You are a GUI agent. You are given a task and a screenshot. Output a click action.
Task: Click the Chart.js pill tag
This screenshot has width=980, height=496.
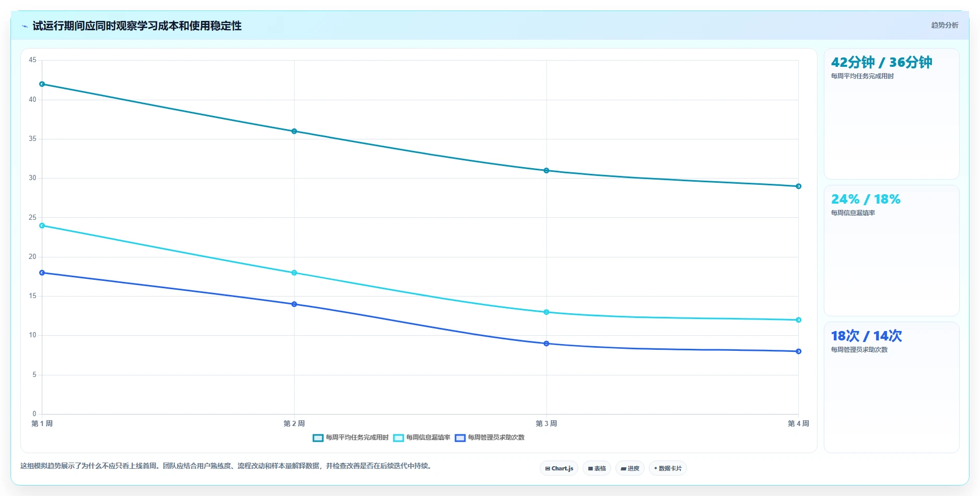coord(559,468)
